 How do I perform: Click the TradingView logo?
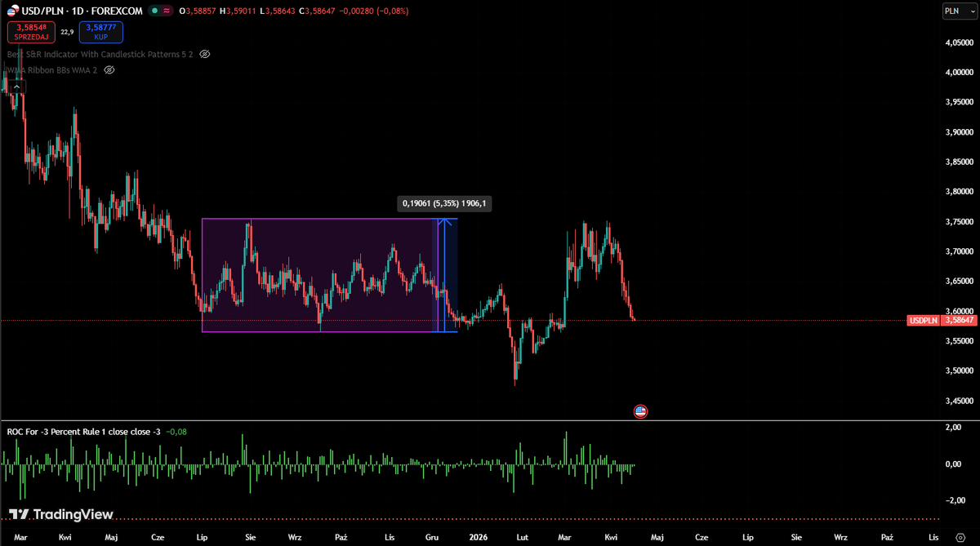point(60,514)
